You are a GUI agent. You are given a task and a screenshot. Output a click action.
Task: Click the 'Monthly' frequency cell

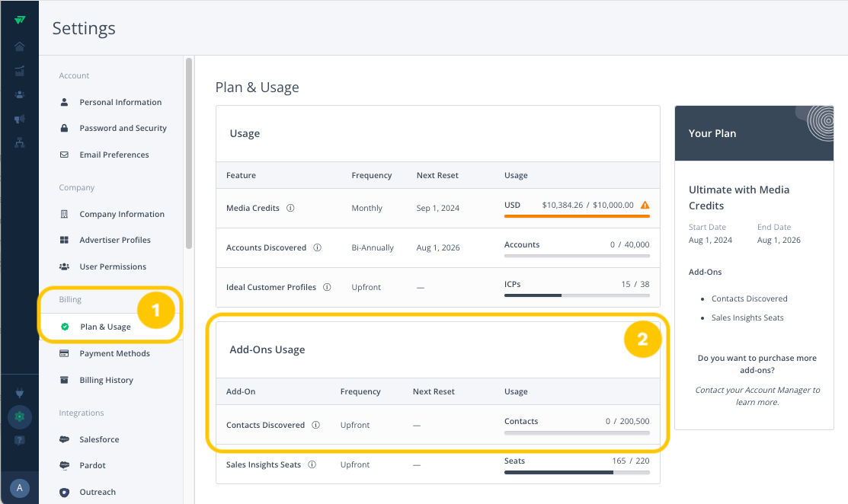click(x=366, y=208)
